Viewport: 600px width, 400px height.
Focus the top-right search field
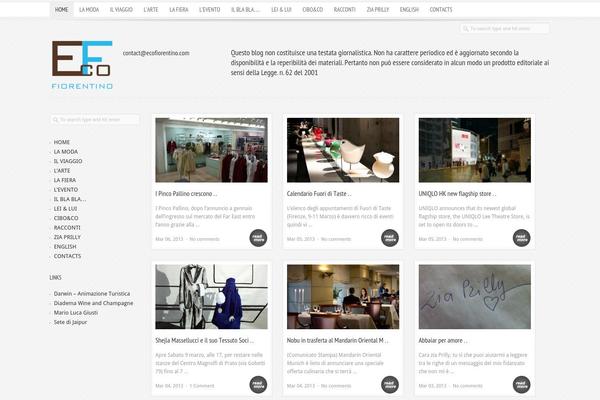click(505, 29)
